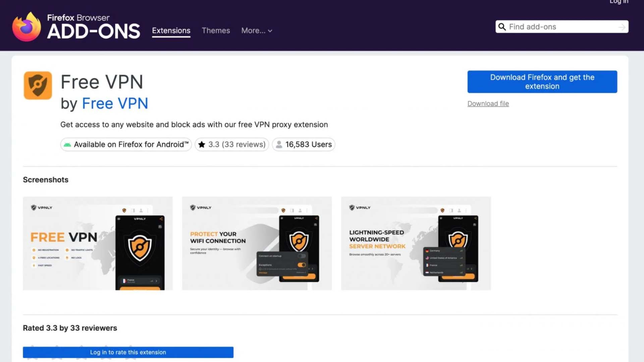Screen dimensions: 644x362
Task: Click Download Firefox and get the extension
Action: pos(542,82)
